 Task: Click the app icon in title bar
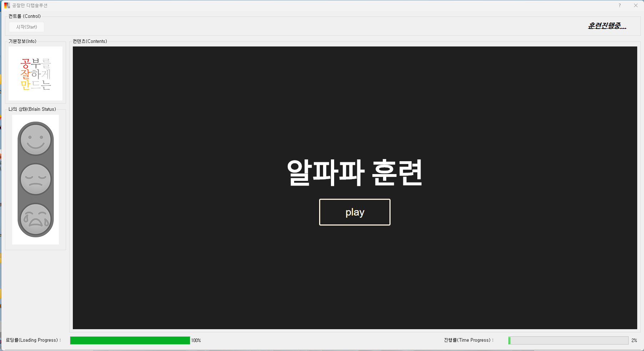click(x=7, y=5)
